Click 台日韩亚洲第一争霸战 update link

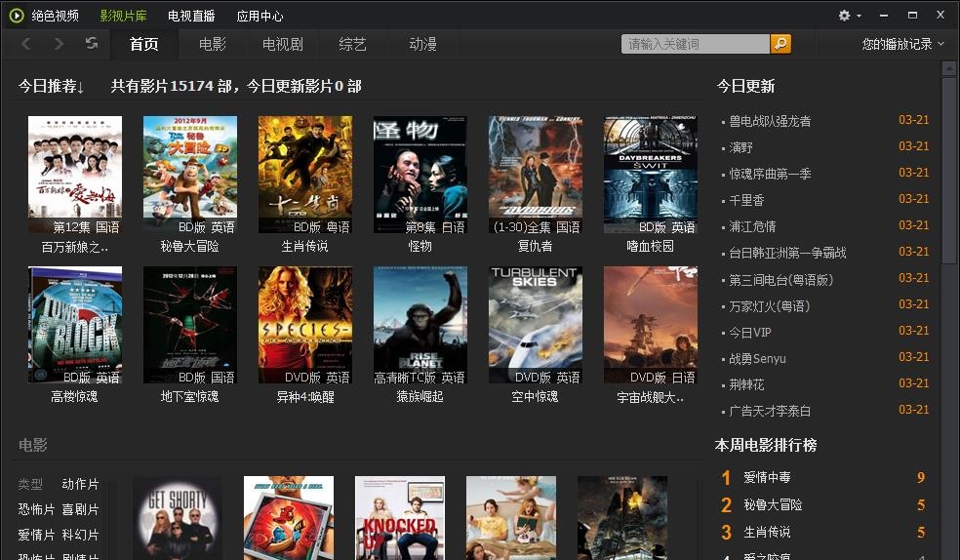click(x=787, y=253)
